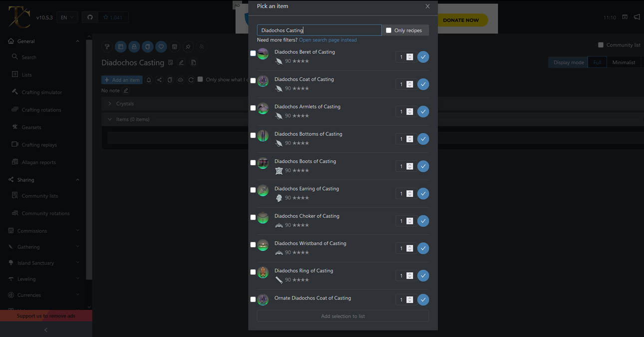
Task: Switch to Minimalist display mode
Action: click(624, 62)
